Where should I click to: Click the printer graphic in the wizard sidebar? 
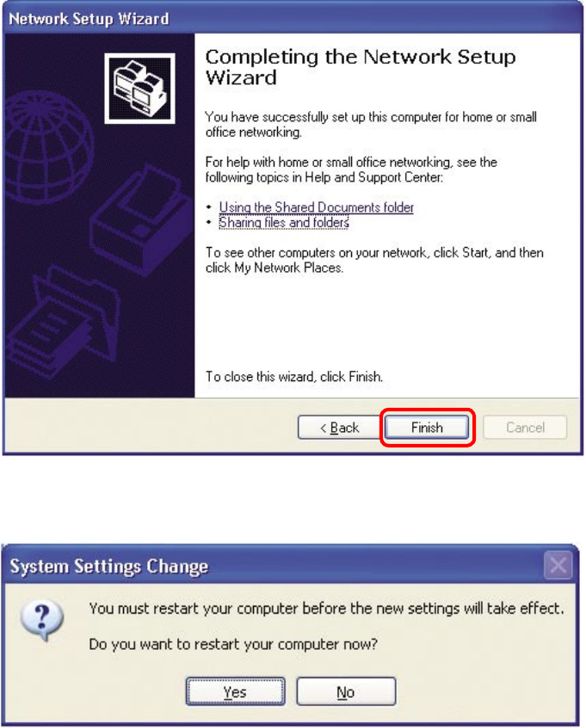click(142, 219)
